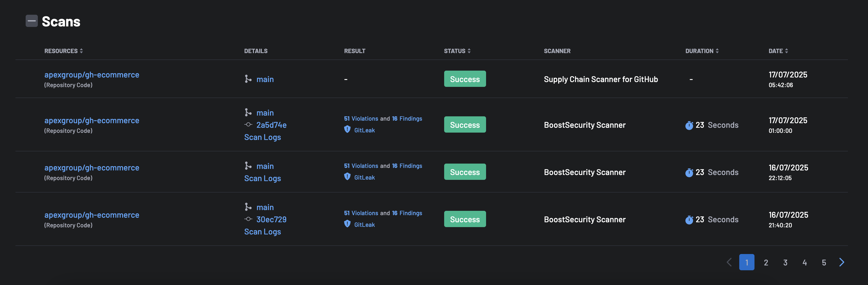The image size is (868, 285).
Task: Click GitLeak label in 01:00:00 row
Action: (364, 130)
